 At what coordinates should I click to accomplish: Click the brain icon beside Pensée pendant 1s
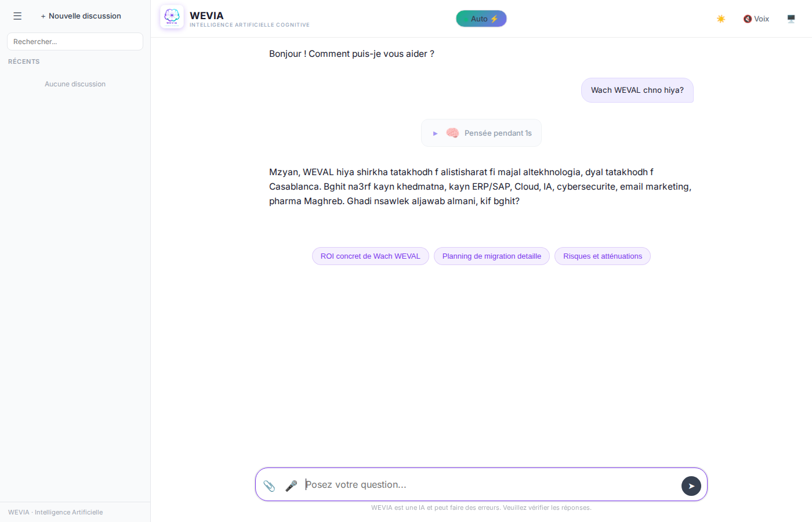click(452, 133)
